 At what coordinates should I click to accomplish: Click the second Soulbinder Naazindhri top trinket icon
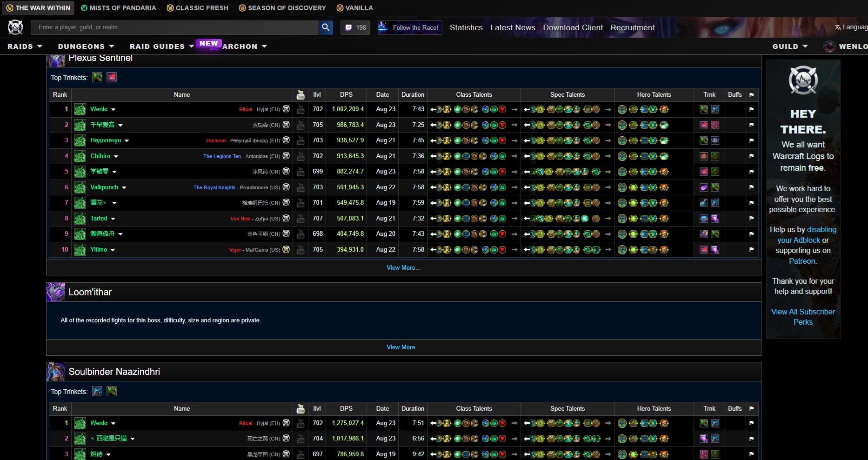112,391
